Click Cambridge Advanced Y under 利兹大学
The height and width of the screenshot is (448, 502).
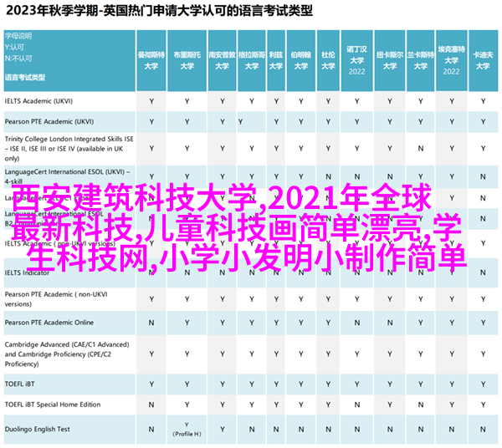(276, 354)
